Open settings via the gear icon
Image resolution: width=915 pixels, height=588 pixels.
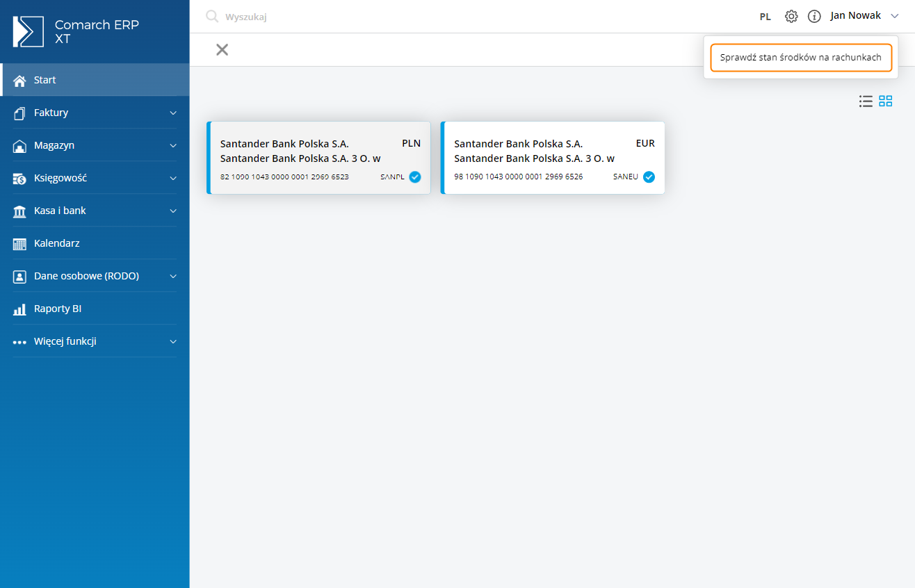click(x=791, y=16)
